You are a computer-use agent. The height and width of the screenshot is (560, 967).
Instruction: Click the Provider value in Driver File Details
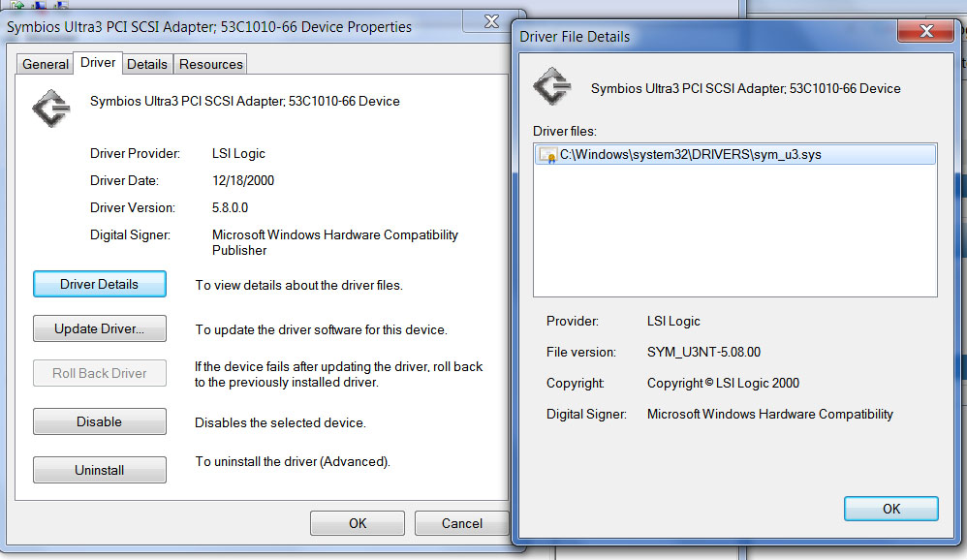tap(673, 322)
